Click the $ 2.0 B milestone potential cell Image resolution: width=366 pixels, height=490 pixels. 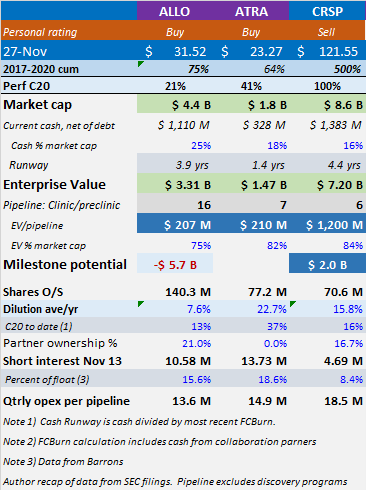[327, 265]
